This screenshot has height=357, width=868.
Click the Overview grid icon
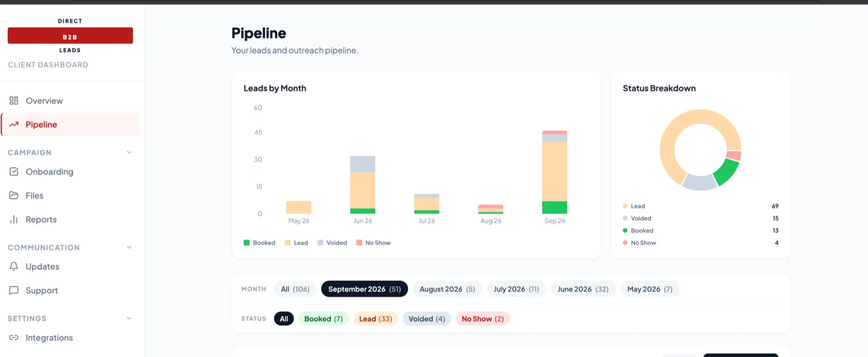14,100
